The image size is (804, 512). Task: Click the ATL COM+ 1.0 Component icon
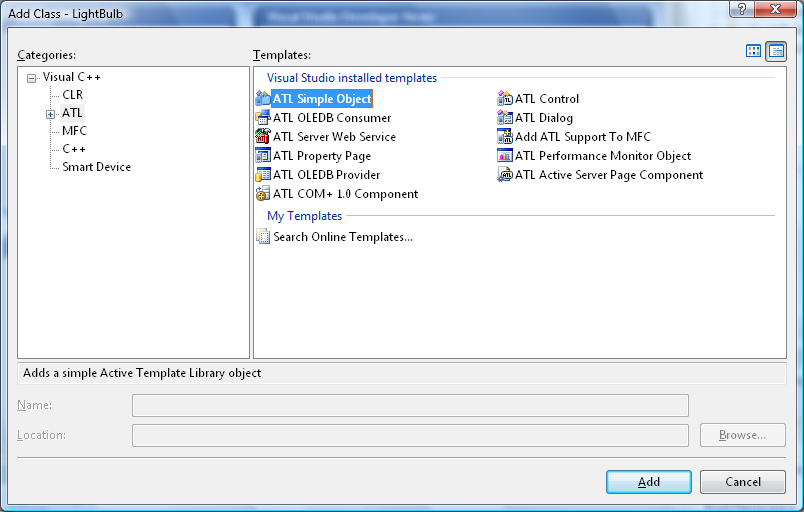(x=263, y=193)
